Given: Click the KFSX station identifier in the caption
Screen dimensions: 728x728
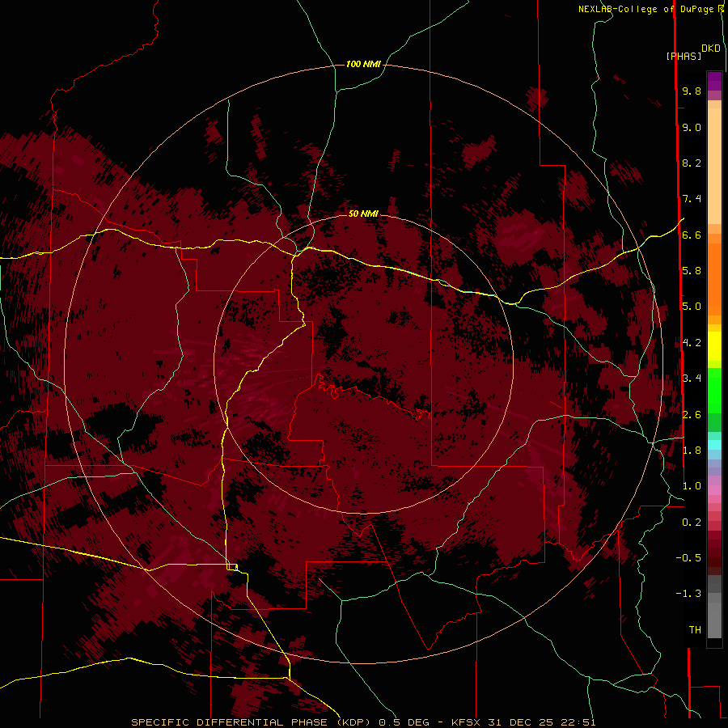Looking at the screenshot, I should tap(467, 722).
